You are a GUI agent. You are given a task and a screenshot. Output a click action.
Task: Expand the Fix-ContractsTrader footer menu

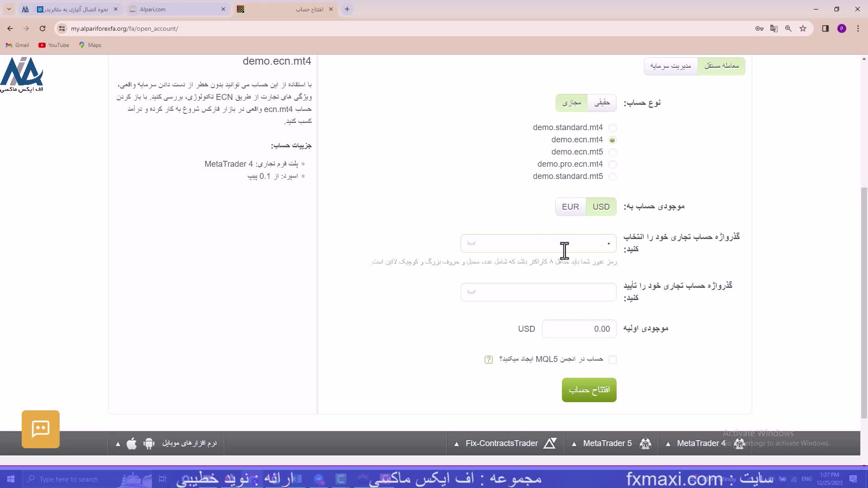(x=501, y=444)
